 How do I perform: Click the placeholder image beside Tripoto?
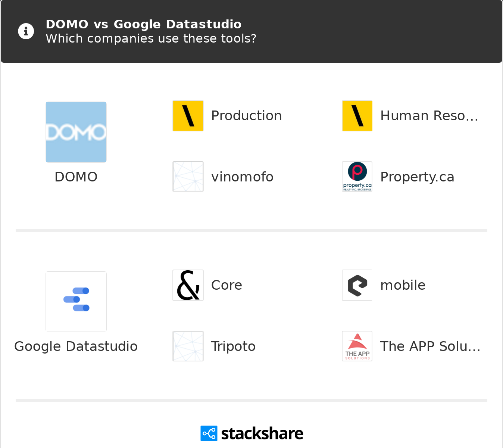coord(188,346)
